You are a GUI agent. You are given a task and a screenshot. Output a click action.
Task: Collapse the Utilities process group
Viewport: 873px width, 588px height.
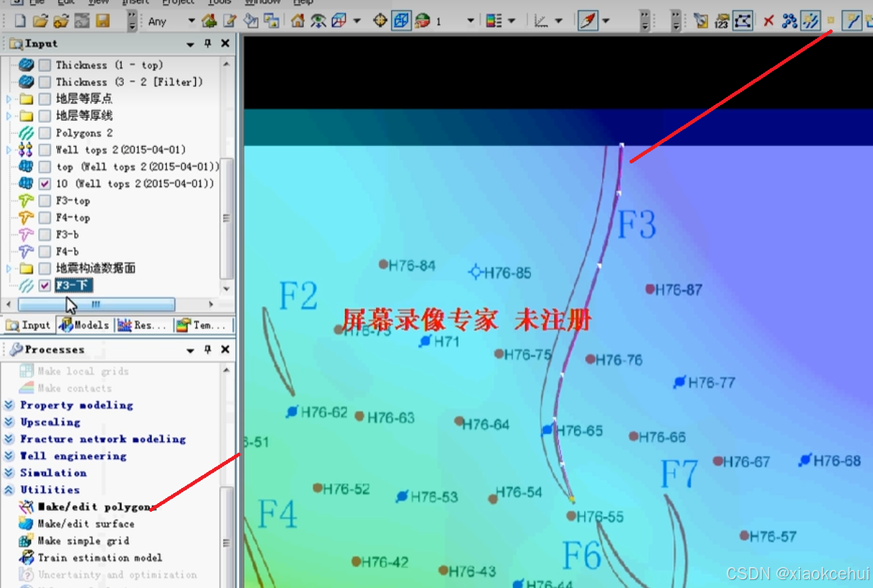[x=9, y=489]
